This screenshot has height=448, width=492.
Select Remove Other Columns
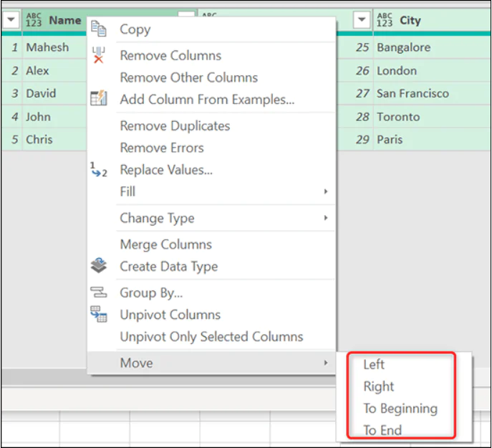coord(211,77)
